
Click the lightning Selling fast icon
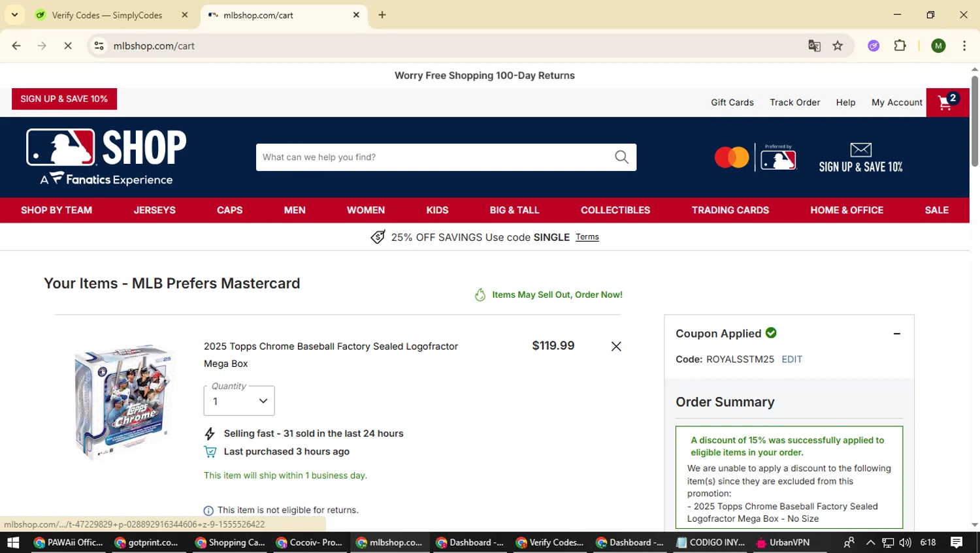click(210, 434)
